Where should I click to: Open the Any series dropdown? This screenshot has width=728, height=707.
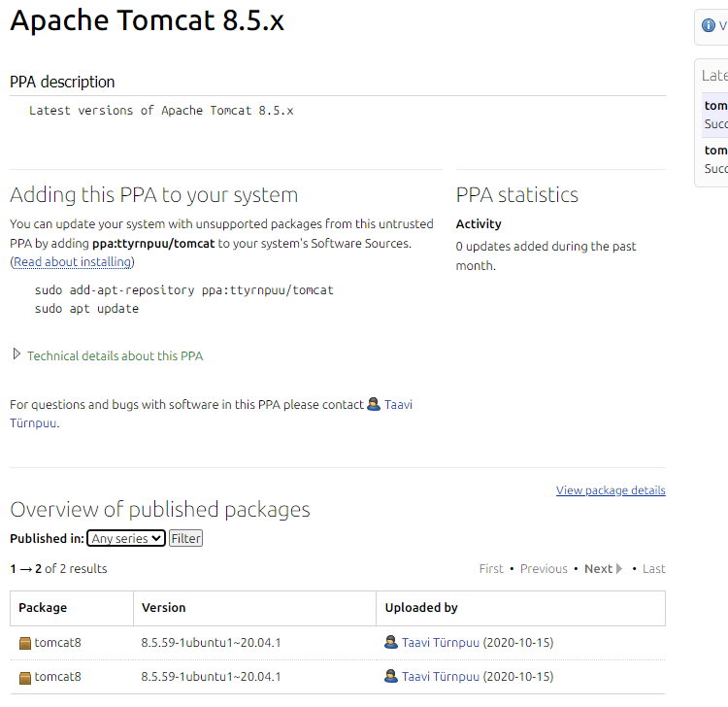click(x=126, y=538)
